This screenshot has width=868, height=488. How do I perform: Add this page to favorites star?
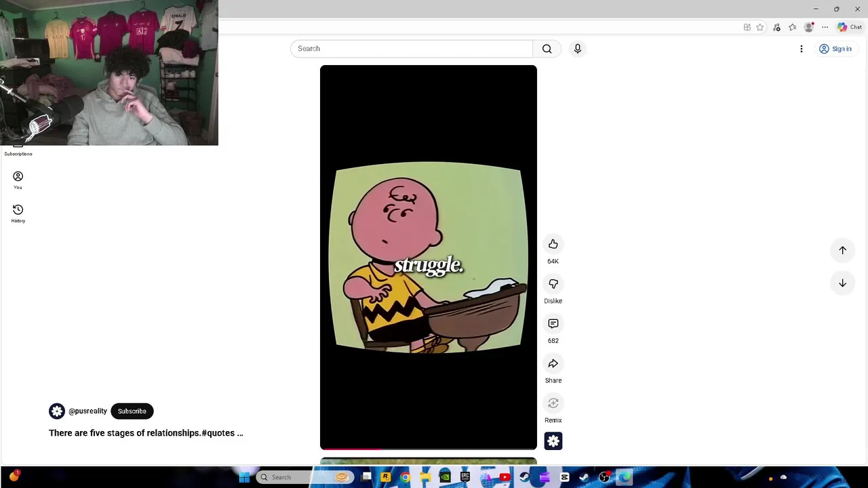pos(760,27)
